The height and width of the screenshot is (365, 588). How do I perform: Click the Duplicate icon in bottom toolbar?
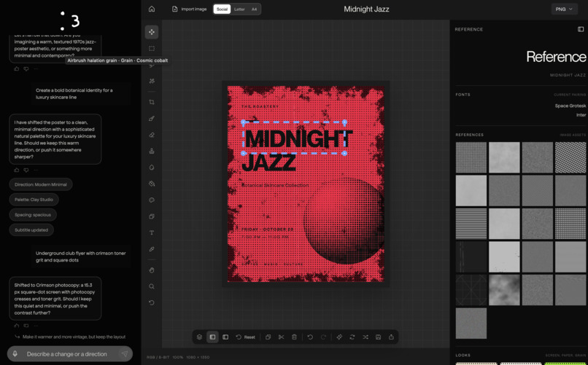click(x=268, y=337)
